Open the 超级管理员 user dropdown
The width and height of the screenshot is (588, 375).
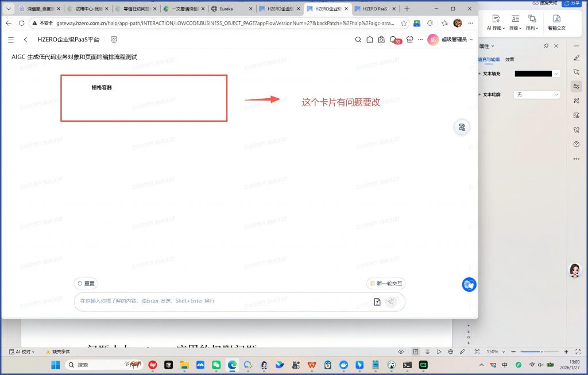point(451,40)
